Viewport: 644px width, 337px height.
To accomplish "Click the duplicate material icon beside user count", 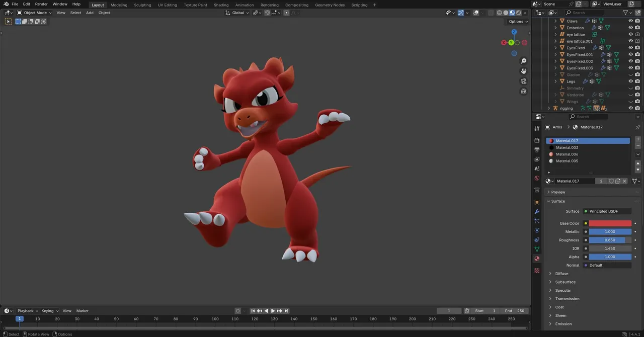I will click(618, 181).
